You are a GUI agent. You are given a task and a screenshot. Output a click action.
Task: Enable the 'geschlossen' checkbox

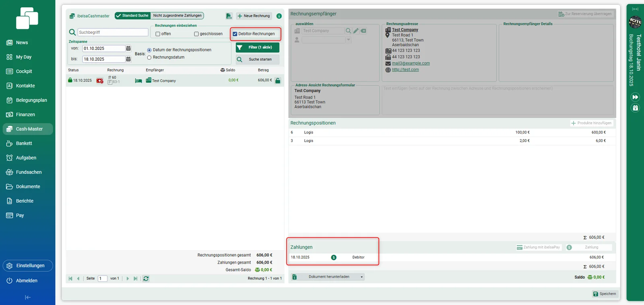pos(196,34)
